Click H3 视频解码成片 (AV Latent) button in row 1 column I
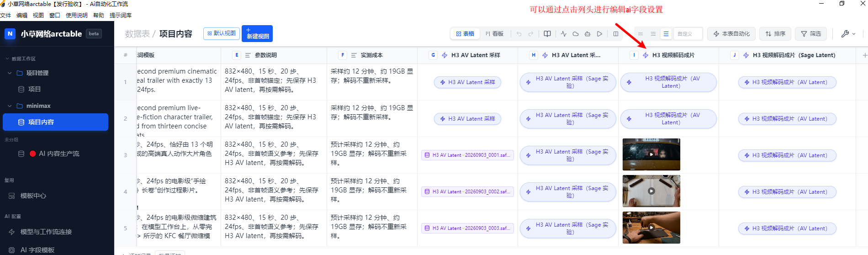This screenshot has height=255, width=868. [x=668, y=82]
